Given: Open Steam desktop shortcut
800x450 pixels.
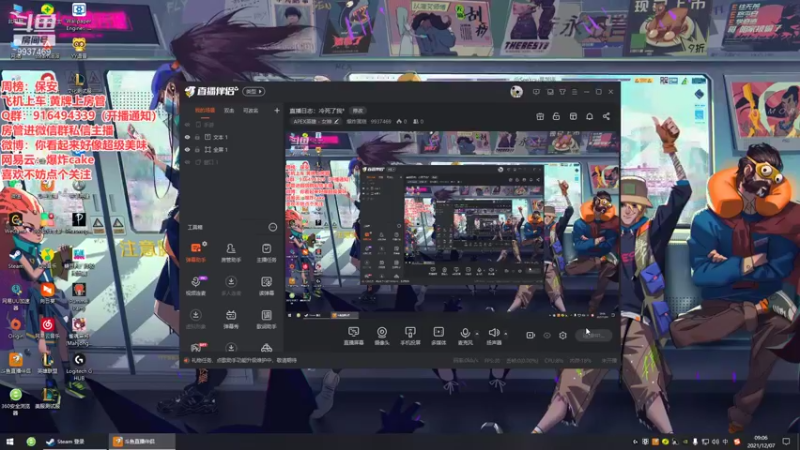Looking at the screenshot, I should (15, 259).
